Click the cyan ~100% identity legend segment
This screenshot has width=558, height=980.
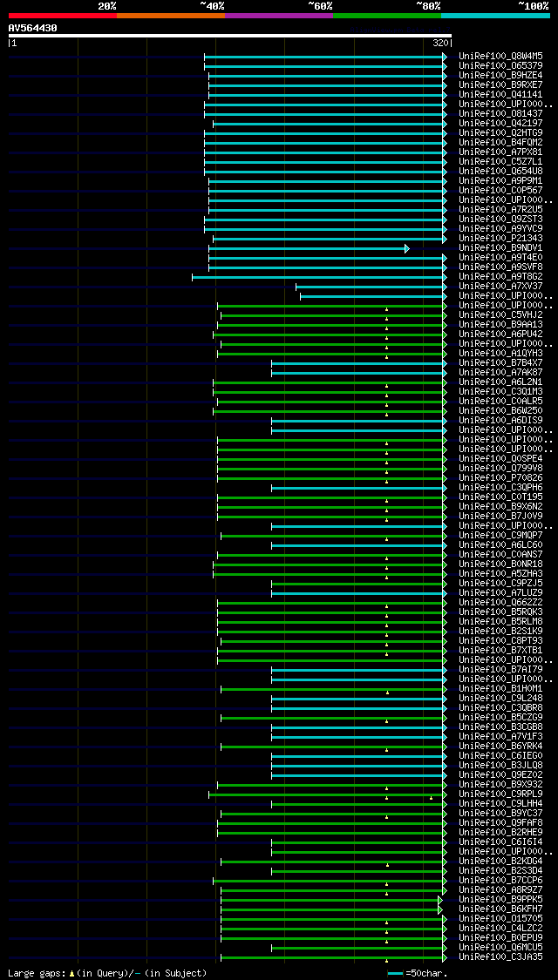[495, 15]
